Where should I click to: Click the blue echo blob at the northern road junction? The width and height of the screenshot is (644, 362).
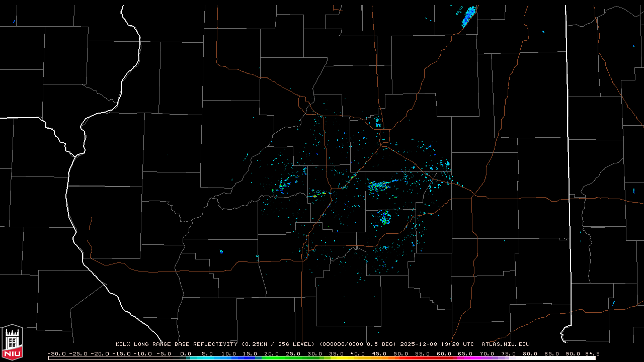click(378, 122)
